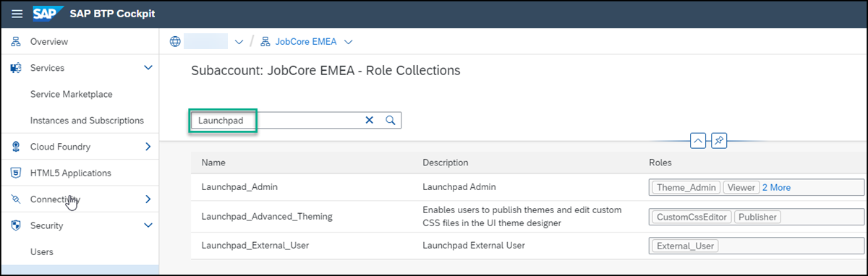Viewport: 868px width, 276px height.
Task: Click the subaccount icon beside JobCore EMEA
Action: 265,41
